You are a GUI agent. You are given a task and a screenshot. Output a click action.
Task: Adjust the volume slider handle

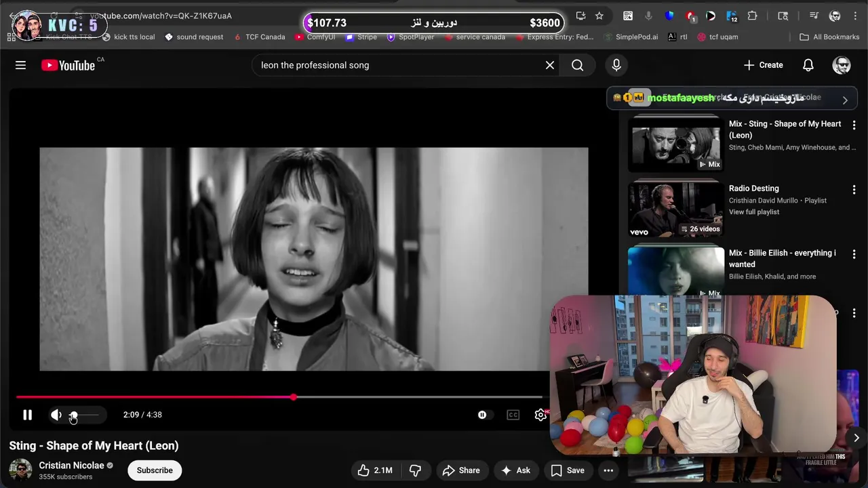(74, 415)
